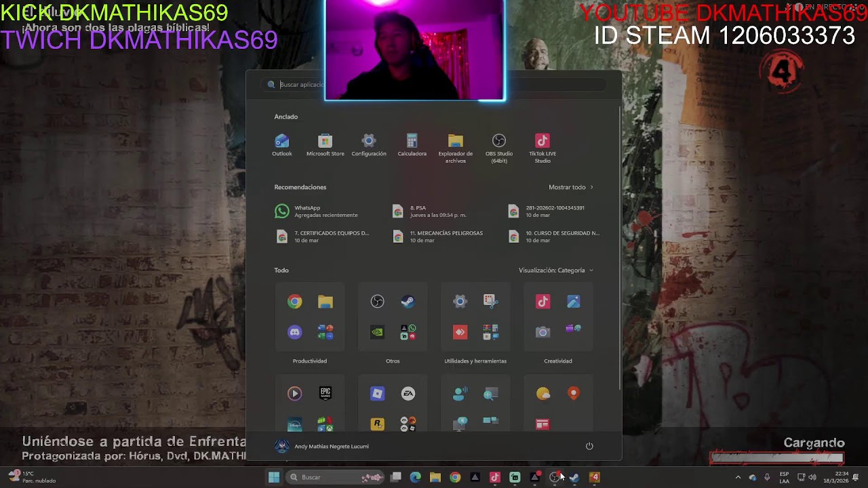Viewport: 868px width, 488px height.
Task: Open 11. MERCANCÍAS PELIGROSAS file
Action: click(438, 237)
